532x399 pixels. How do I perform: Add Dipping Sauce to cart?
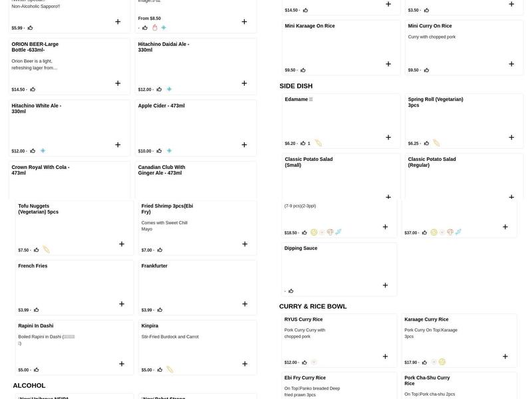[x=385, y=285]
